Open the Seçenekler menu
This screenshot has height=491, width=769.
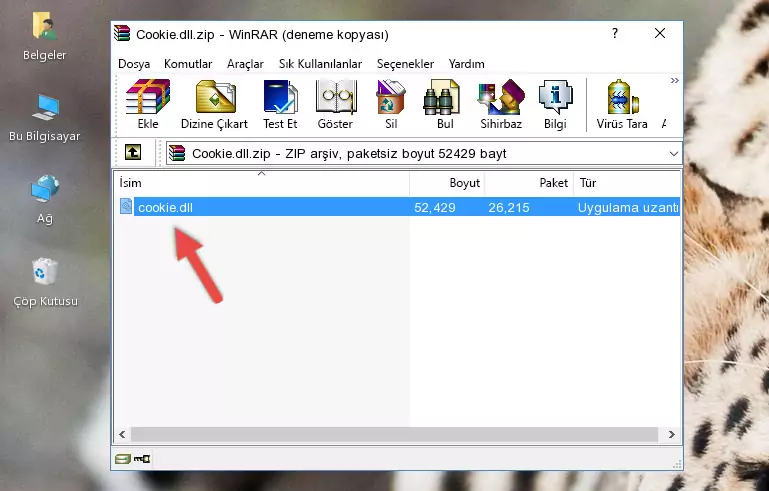(405, 64)
